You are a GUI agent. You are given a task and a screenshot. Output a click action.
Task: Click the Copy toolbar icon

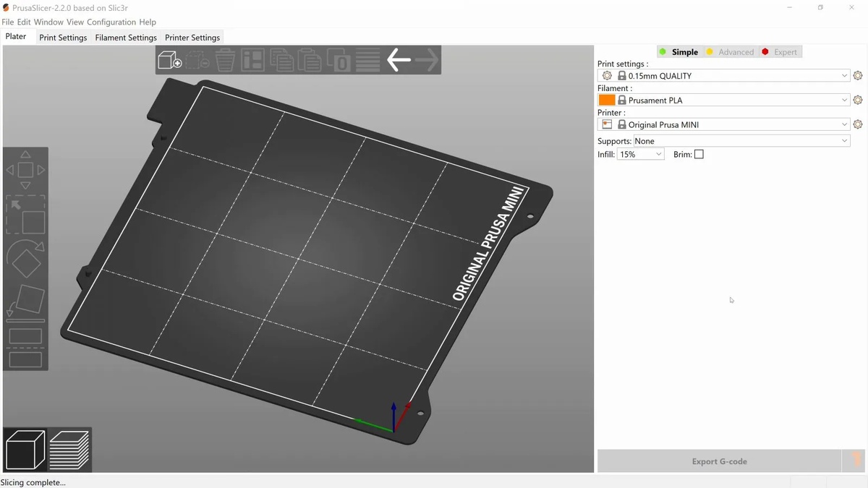click(x=281, y=60)
